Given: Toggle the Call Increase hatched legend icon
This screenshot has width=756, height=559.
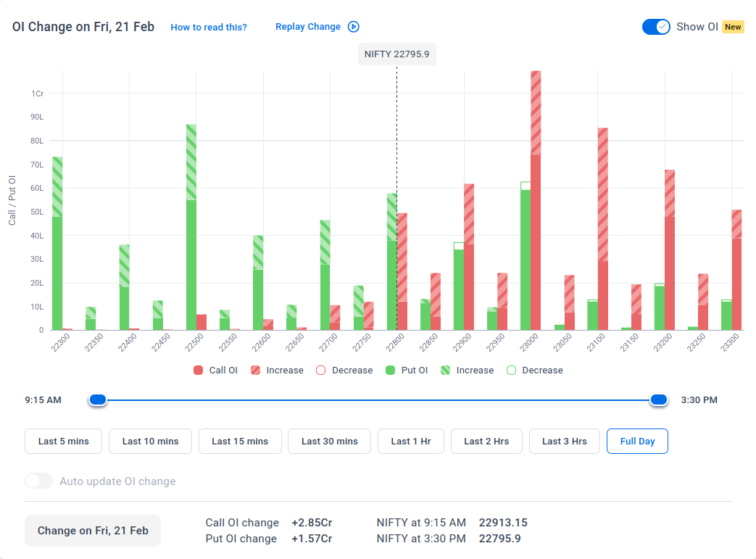Looking at the screenshot, I should 256,370.
